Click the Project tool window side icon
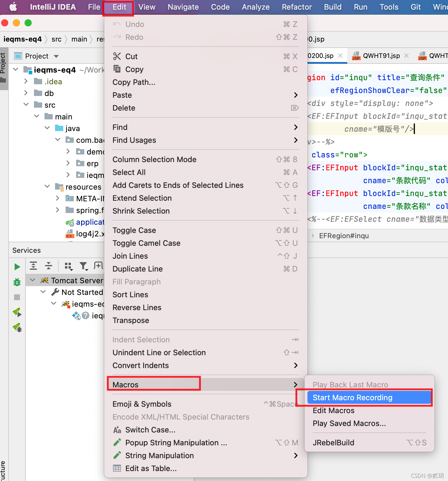This screenshot has height=481, width=448. coord(3,80)
